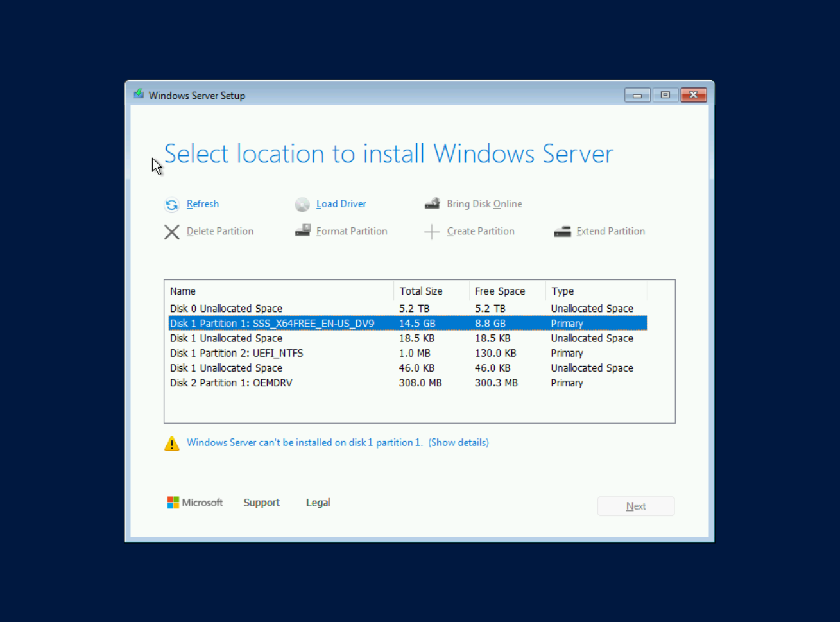This screenshot has height=622, width=840.
Task: Click the Delete Partition label
Action: coord(220,231)
